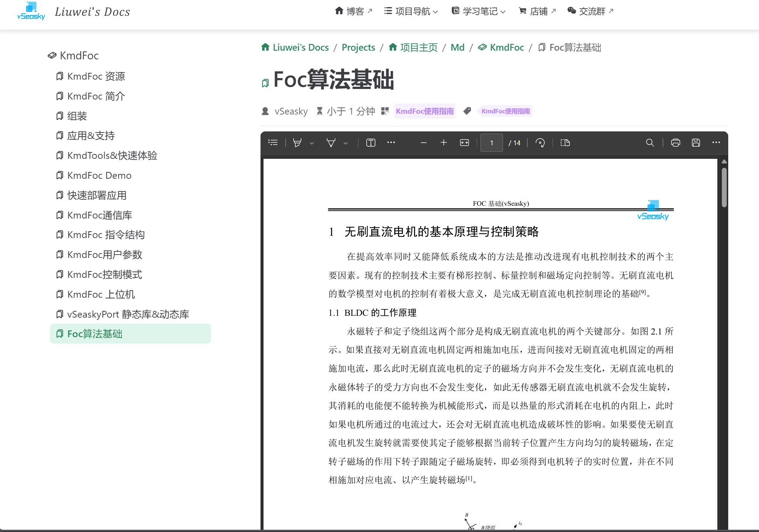Search inside the PDF document
The width and height of the screenshot is (759, 532).
[650, 143]
